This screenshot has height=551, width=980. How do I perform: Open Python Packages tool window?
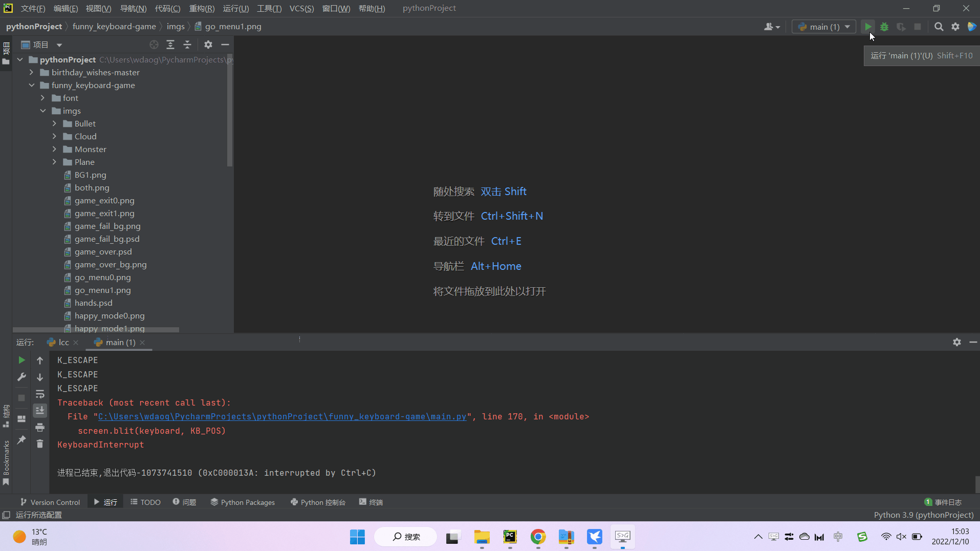[243, 502]
